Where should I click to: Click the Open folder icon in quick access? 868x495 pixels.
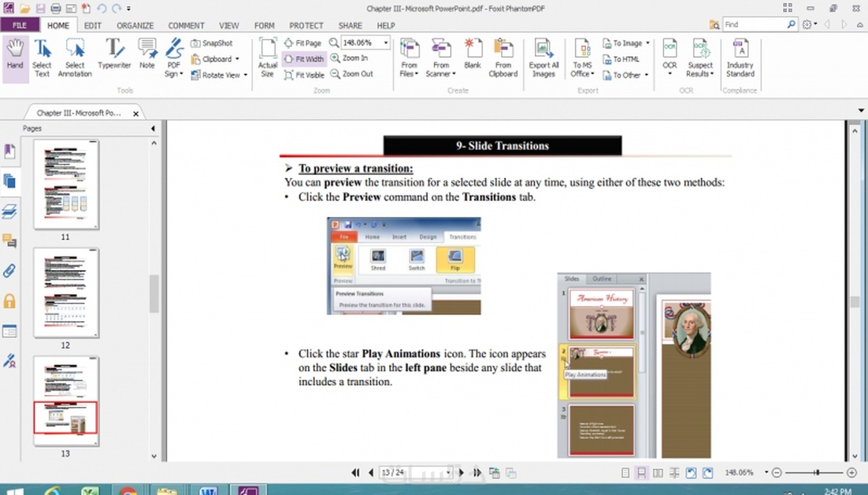[25, 8]
